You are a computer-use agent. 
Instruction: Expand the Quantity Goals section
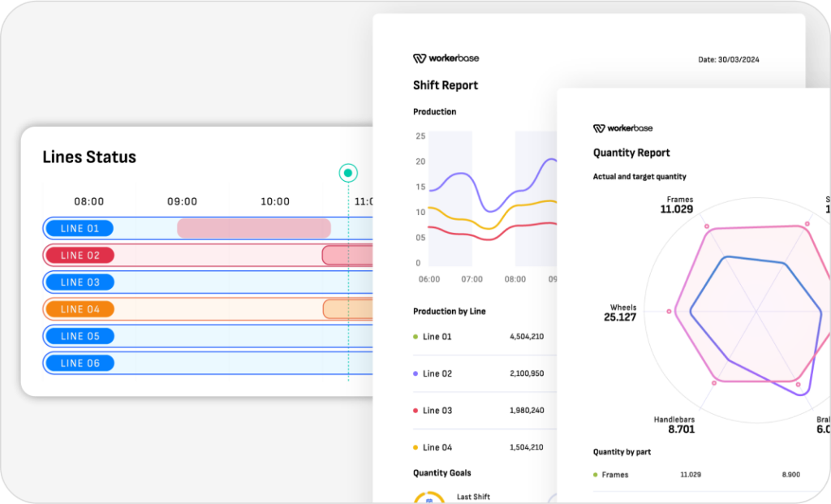coord(441,472)
